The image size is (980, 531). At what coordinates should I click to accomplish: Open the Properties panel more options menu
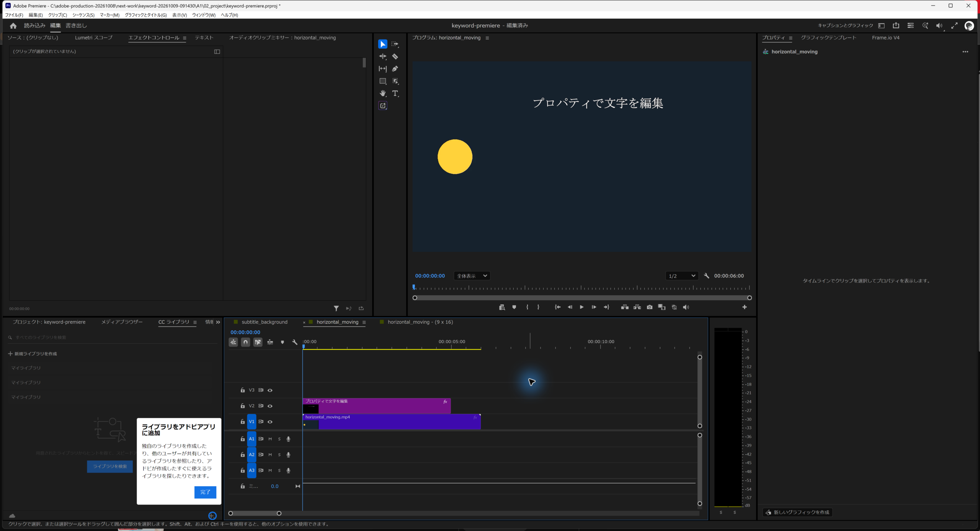965,52
